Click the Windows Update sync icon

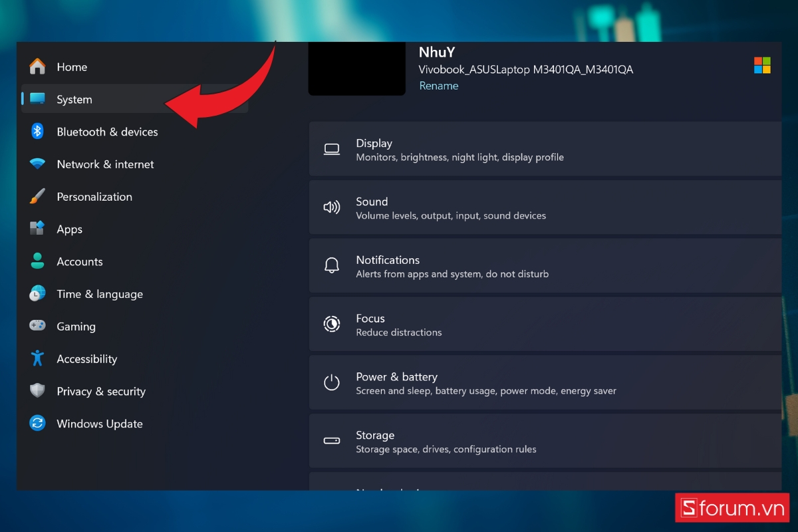pos(38,423)
